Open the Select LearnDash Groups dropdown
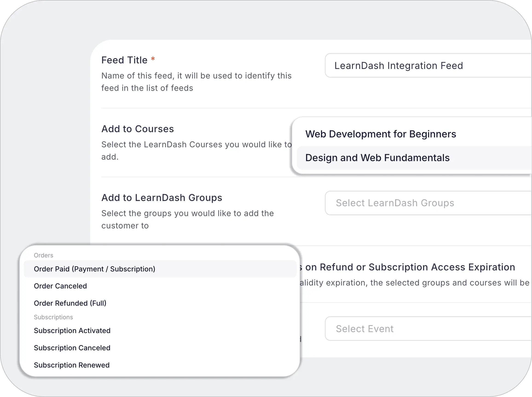 (x=427, y=203)
